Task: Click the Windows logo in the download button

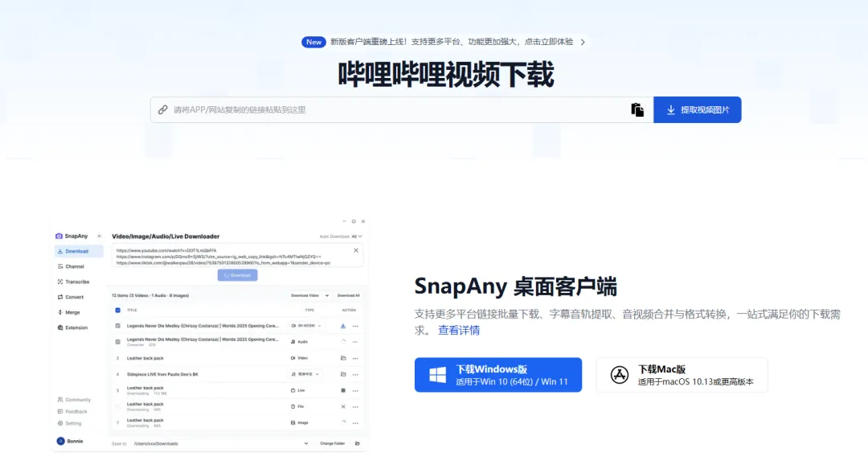Action: 437,375
